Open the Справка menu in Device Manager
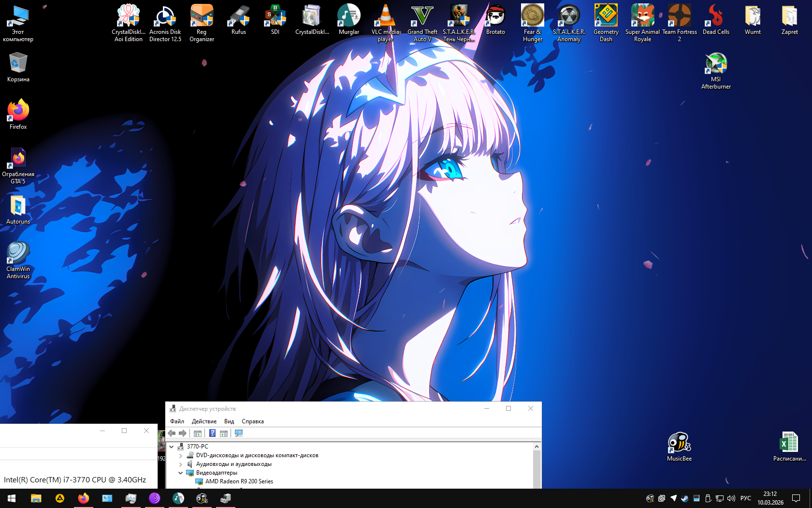This screenshot has height=508, width=812. (253, 421)
